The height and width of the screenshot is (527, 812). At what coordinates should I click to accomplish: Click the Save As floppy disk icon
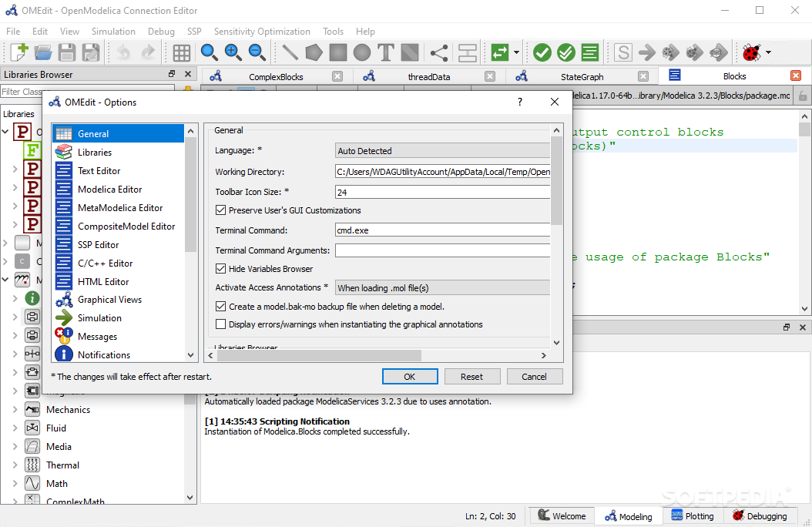(91, 52)
